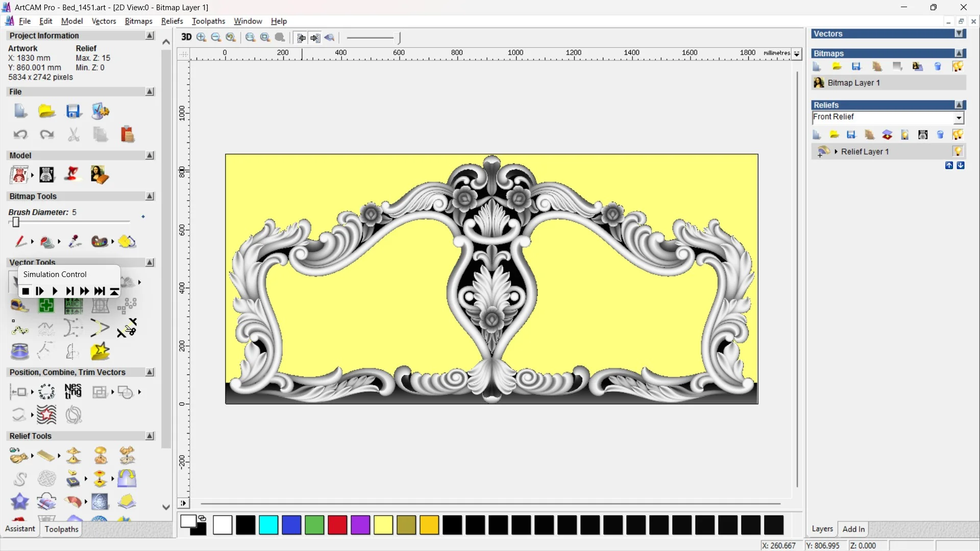This screenshot has width=980, height=551.
Task: Open the Front Relief dropdown
Action: pyautogui.click(x=959, y=118)
